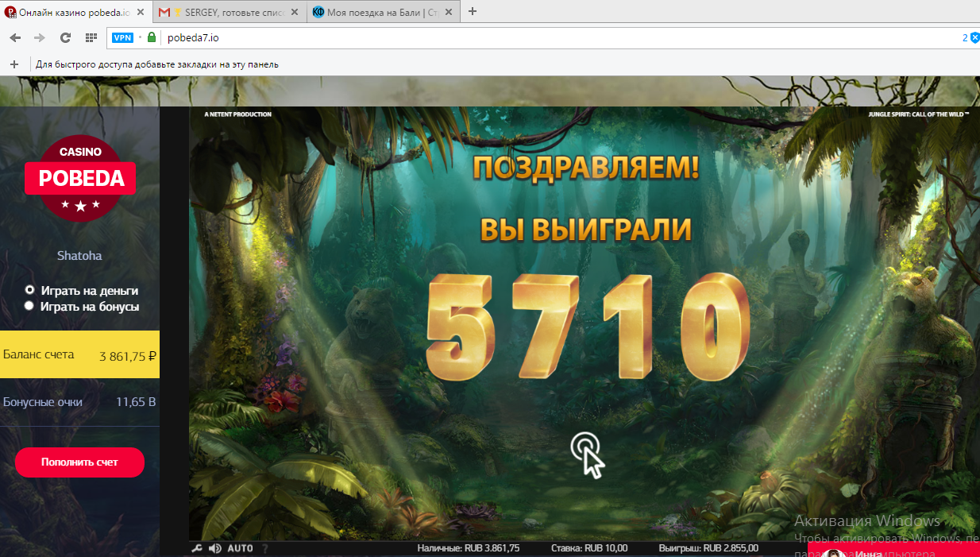Mute the game sound speaker icon
Viewport: 980px width, 557px height.
click(214, 548)
